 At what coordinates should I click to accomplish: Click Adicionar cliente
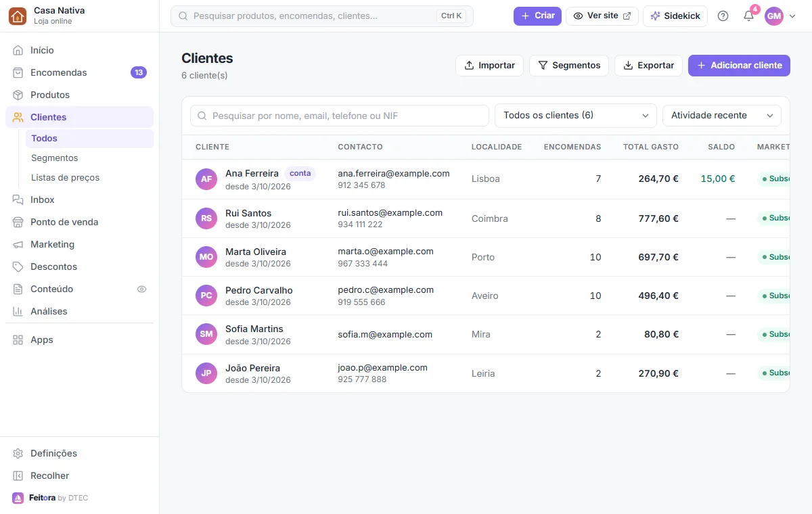pyautogui.click(x=739, y=66)
